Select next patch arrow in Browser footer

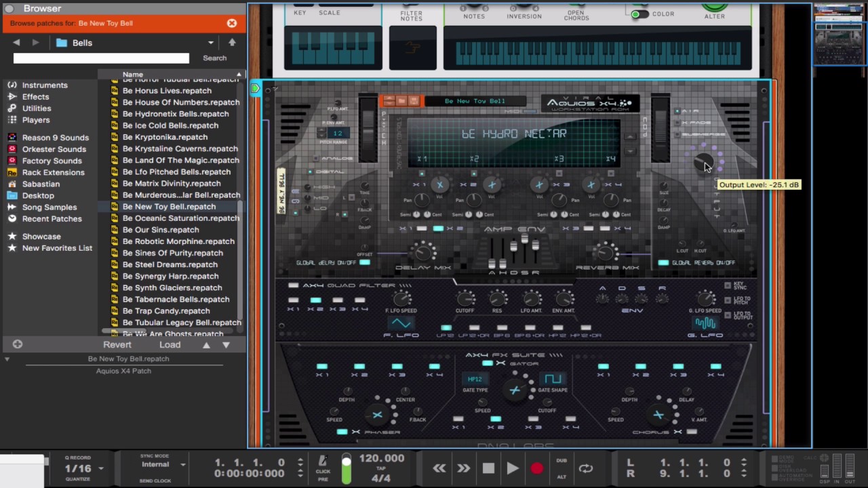226,345
